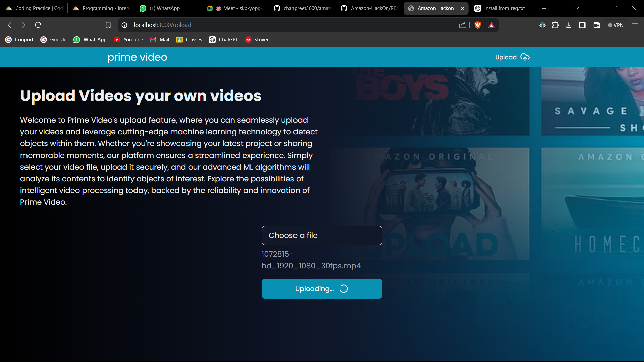The image size is (644, 362).
Task: Click the Brave Rewards triangle icon
Action: (491, 25)
